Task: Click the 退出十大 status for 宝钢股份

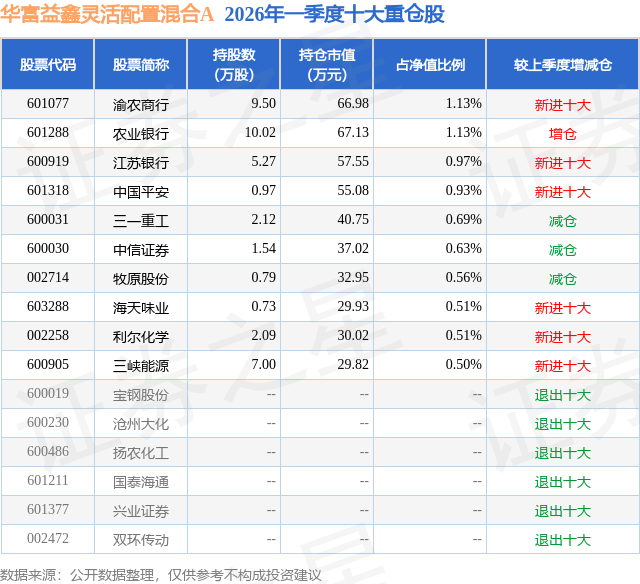Action: (x=563, y=395)
